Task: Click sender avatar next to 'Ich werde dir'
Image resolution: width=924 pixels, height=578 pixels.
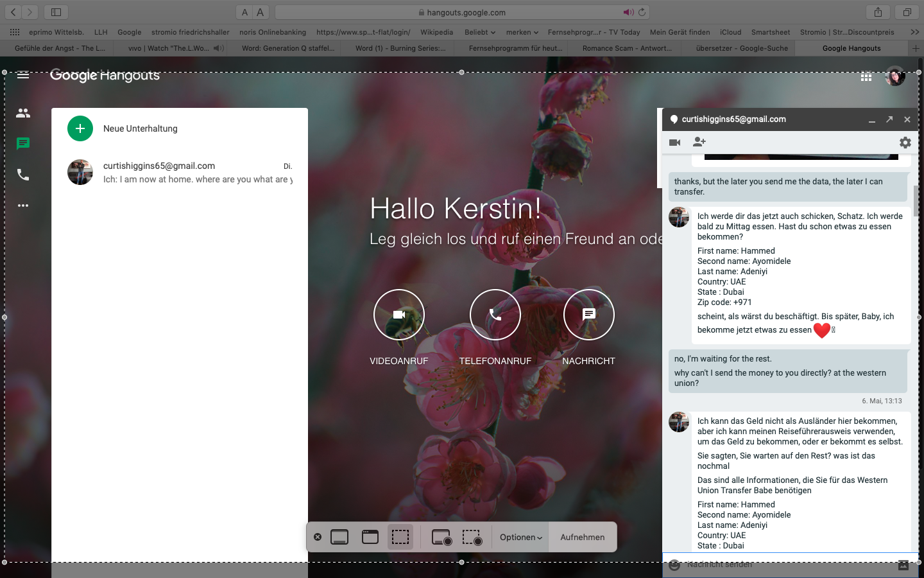Action: (679, 217)
